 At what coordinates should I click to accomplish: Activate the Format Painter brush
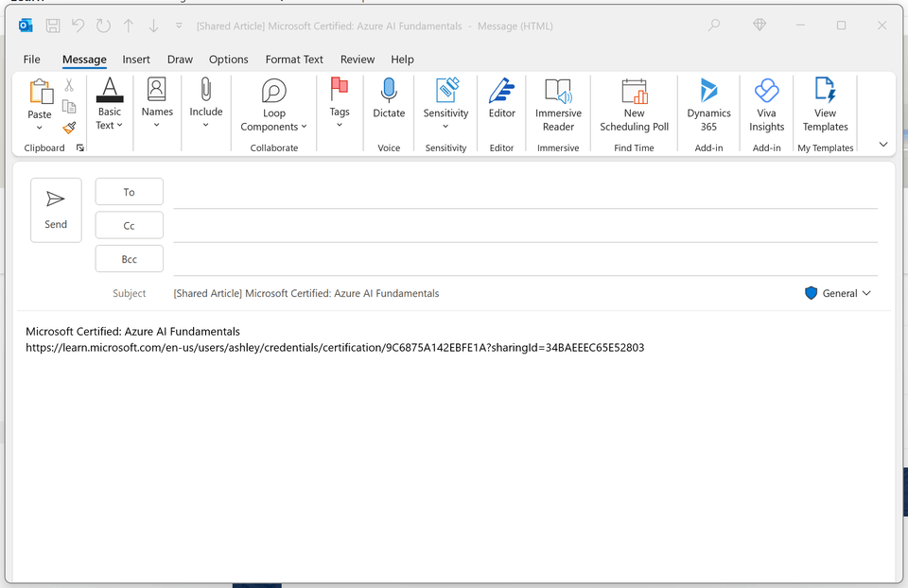tap(69, 128)
